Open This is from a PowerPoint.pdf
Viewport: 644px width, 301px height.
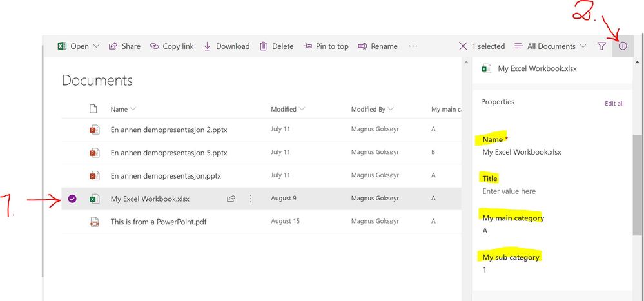point(159,222)
